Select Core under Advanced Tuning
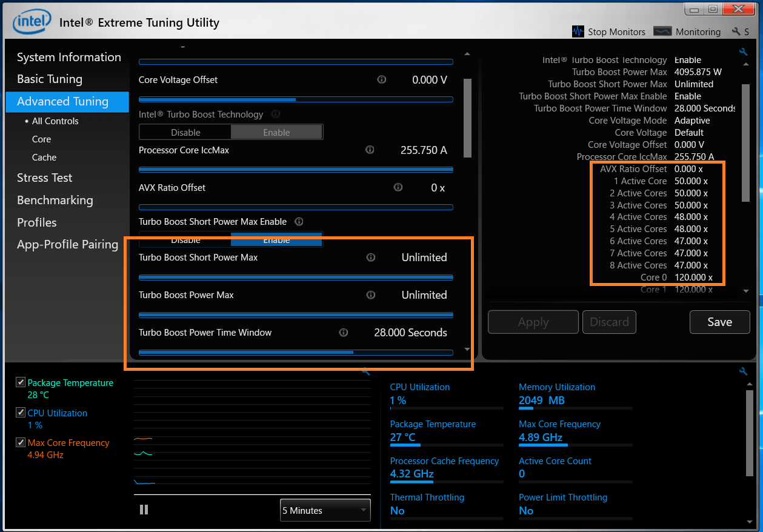The width and height of the screenshot is (763, 532). coord(41,139)
